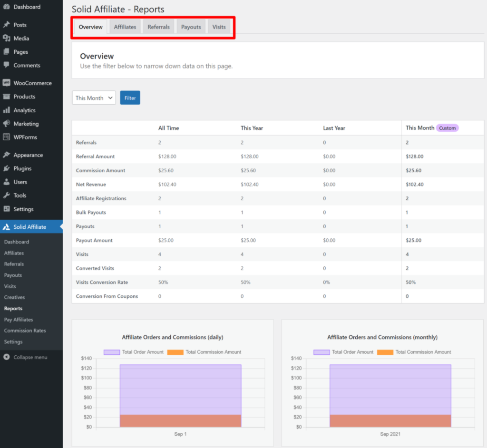
Task: Toggle Total Commission Amount legend in daily chart
Action: click(x=204, y=352)
